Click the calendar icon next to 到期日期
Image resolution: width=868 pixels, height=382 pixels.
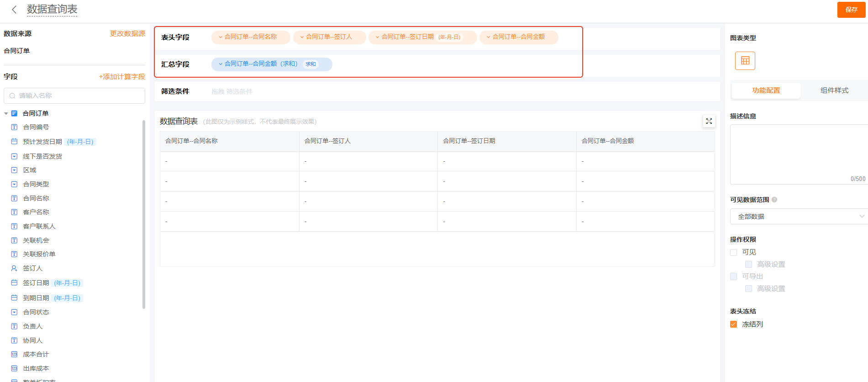click(14, 298)
